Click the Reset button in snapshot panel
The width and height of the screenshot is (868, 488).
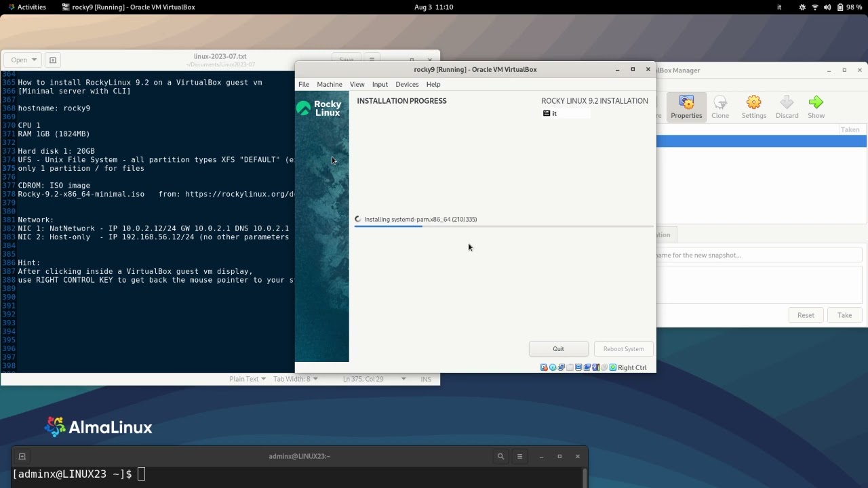[x=806, y=315]
